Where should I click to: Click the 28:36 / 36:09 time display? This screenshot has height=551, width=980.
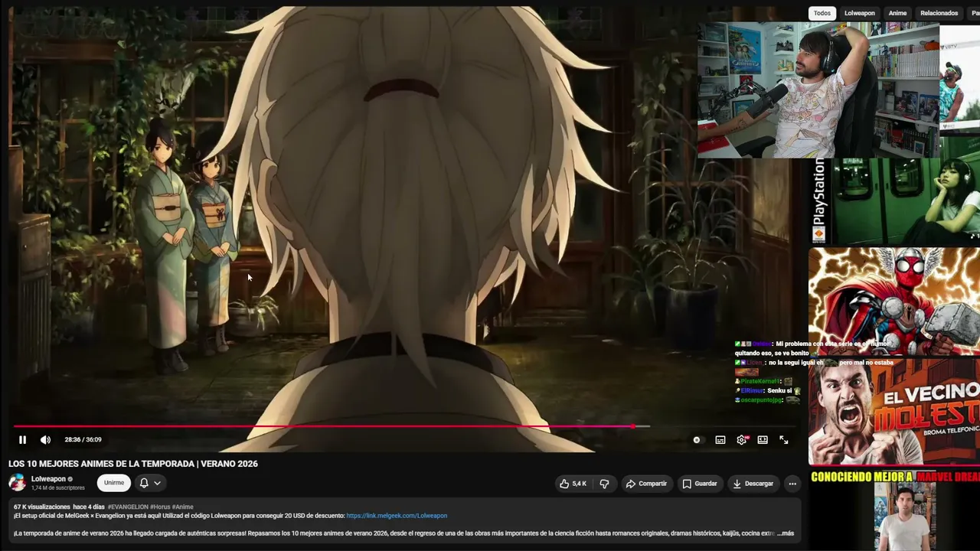pyautogui.click(x=83, y=440)
